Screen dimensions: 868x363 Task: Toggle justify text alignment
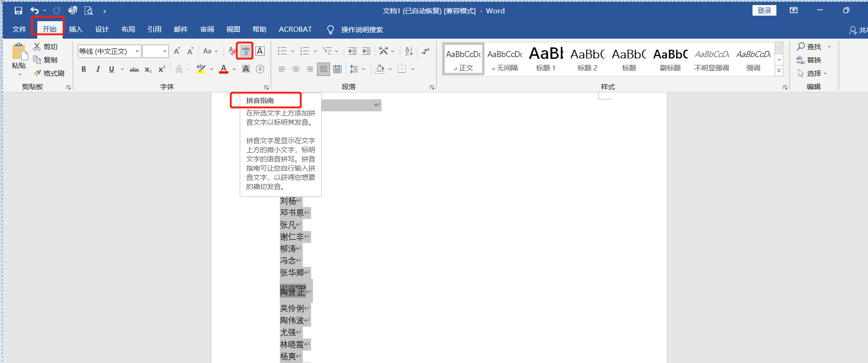point(324,69)
